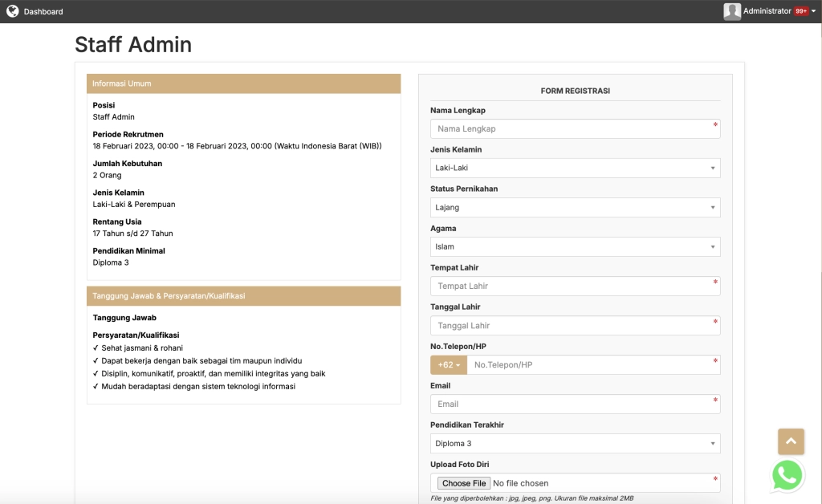Image resolution: width=822 pixels, height=504 pixels.
Task: Open the Dashboard menu link
Action: (x=43, y=11)
